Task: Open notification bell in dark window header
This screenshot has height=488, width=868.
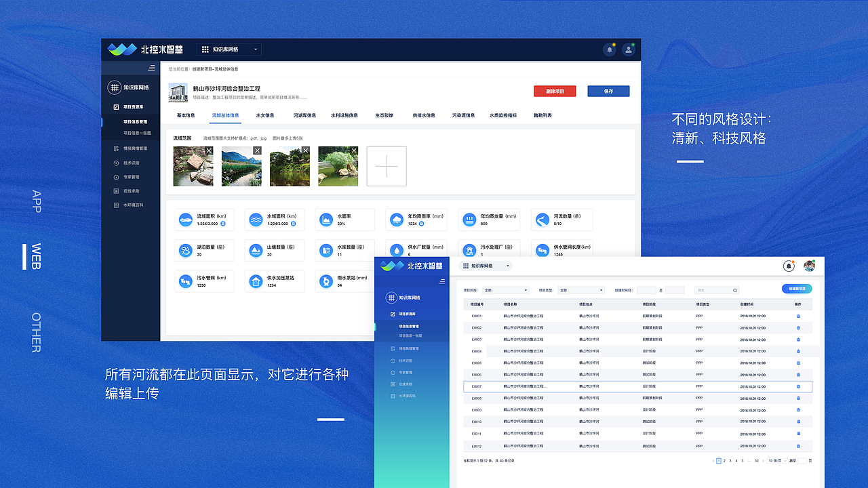Action: pyautogui.click(x=610, y=49)
